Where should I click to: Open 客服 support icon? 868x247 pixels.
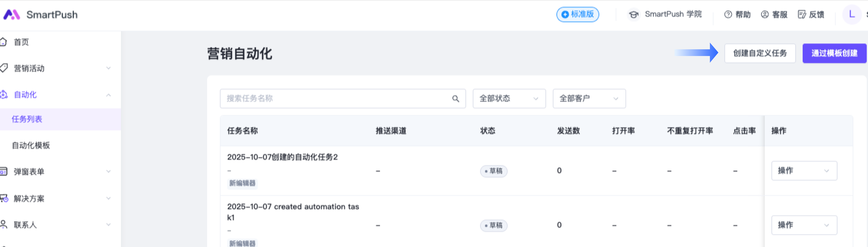click(x=765, y=14)
